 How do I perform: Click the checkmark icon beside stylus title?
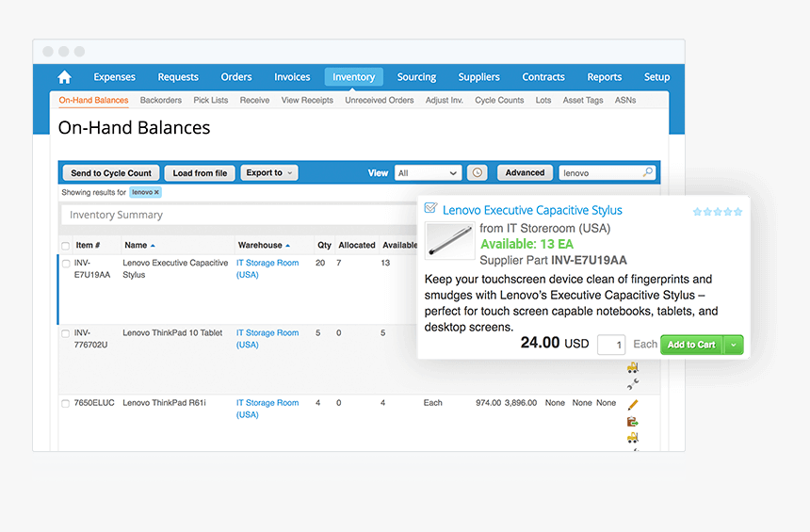[430, 208]
